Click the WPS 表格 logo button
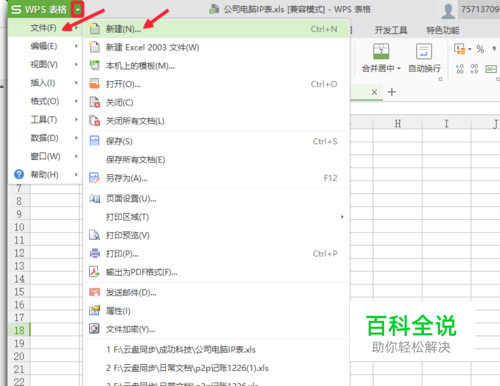500x386 pixels. tap(39, 9)
